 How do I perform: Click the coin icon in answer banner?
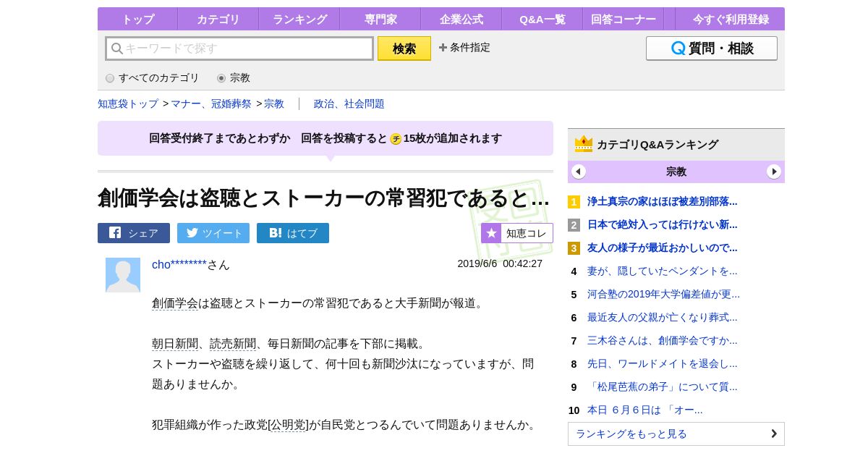coord(396,139)
